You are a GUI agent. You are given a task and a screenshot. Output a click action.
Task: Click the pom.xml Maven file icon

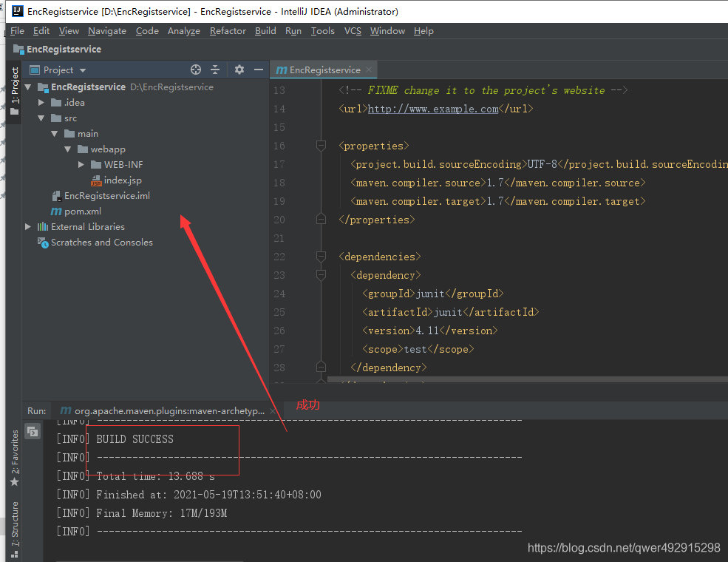pyautogui.click(x=56, y=211)
